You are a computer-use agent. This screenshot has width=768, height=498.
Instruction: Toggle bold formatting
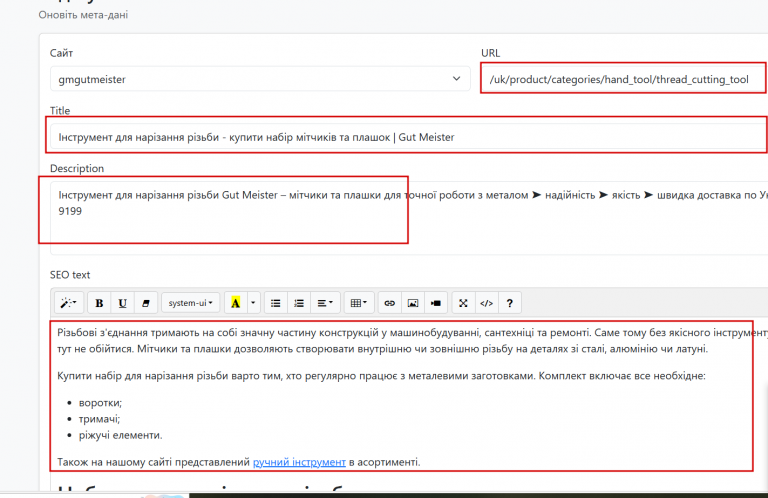[x=99, y=303]
